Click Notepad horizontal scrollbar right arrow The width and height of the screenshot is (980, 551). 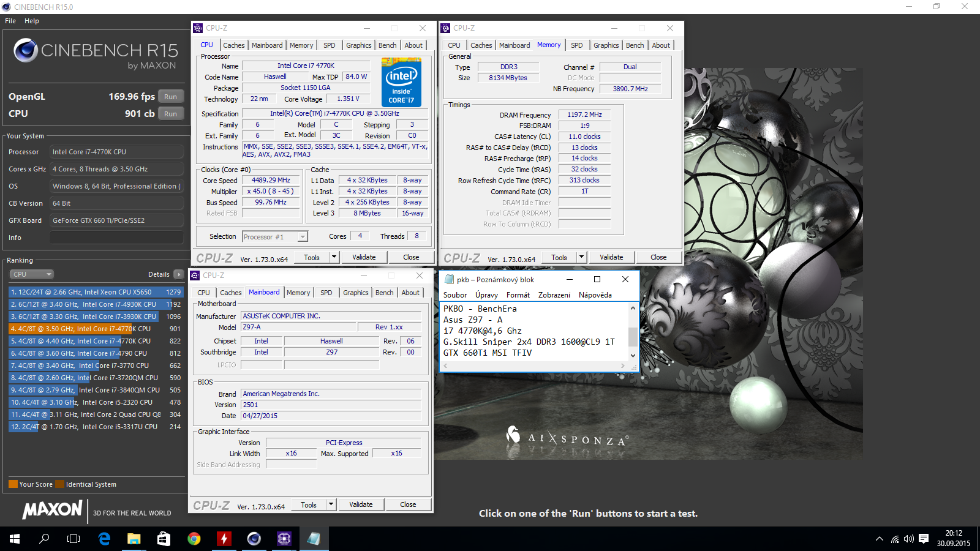(x=623, y=366)
